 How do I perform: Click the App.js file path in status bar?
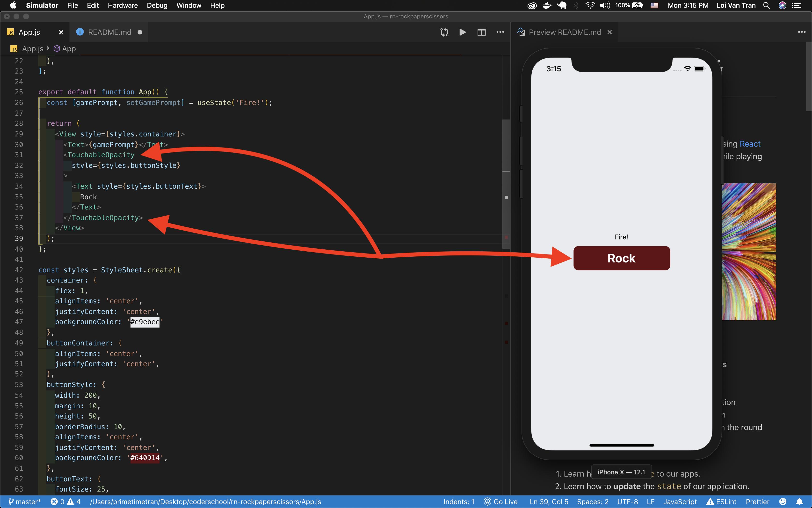click(205, 502)
